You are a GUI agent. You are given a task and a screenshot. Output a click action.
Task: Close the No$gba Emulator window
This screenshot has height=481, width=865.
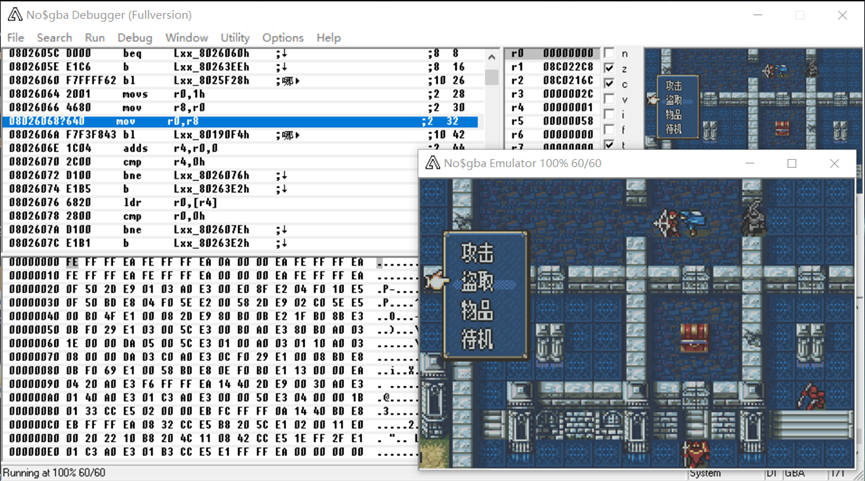pyautogui.click(x=834, y=163)
